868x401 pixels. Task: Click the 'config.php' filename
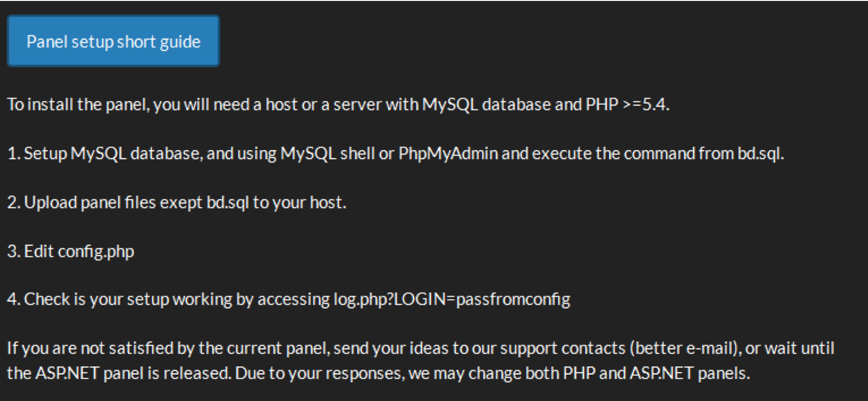[x=96, y=251]
